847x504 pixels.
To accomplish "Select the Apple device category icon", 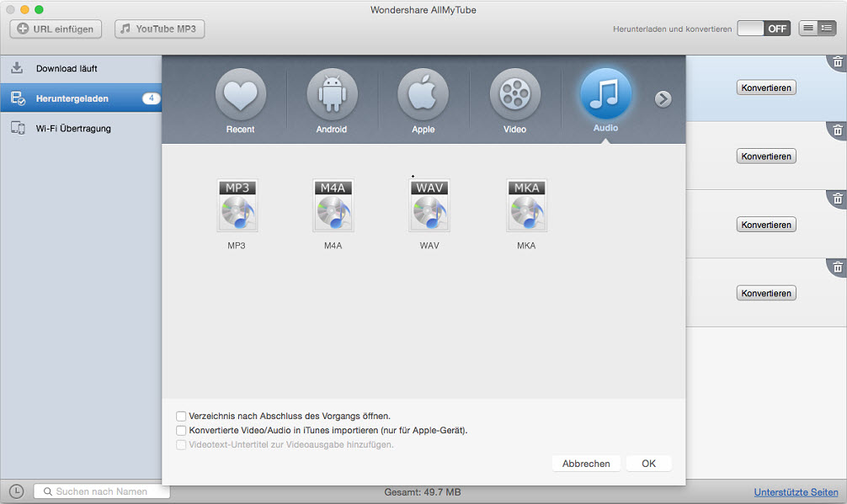I will click(423, 94).
